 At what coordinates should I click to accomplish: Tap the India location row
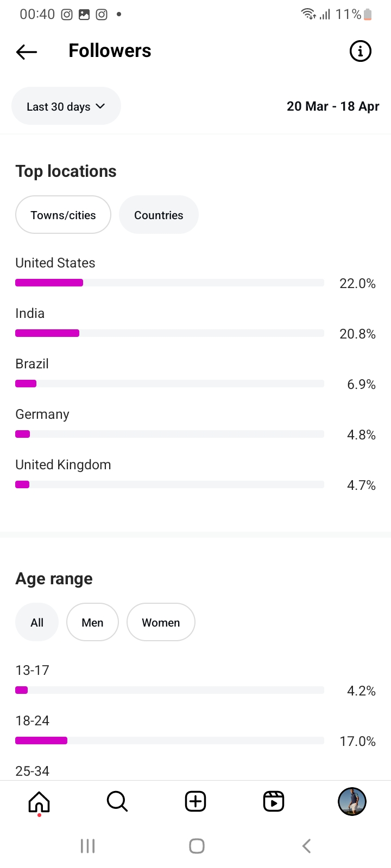[169, 324]
